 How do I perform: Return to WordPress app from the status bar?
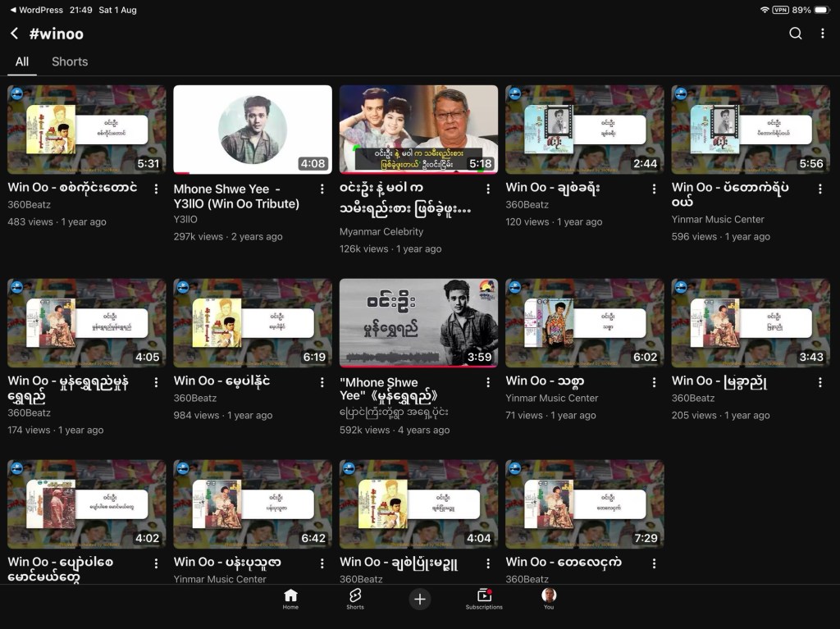36,10
